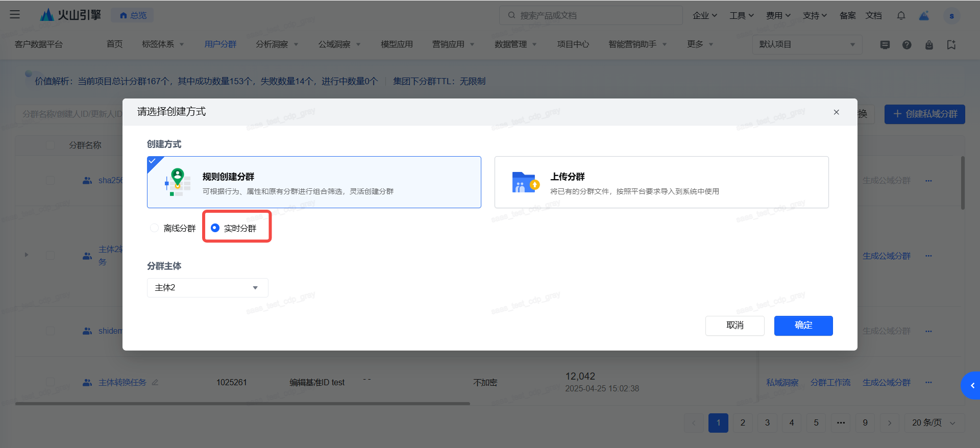Image resolution: width=980 pixels, height=448 pixels.
Task: Open the message panel icon in toolbar
Action: point(885,45)
